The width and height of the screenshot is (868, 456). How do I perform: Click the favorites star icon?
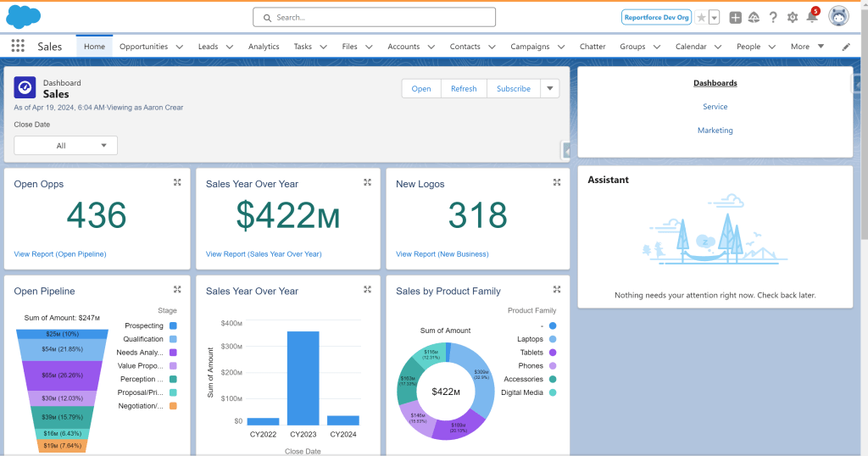tap(701, 17)
